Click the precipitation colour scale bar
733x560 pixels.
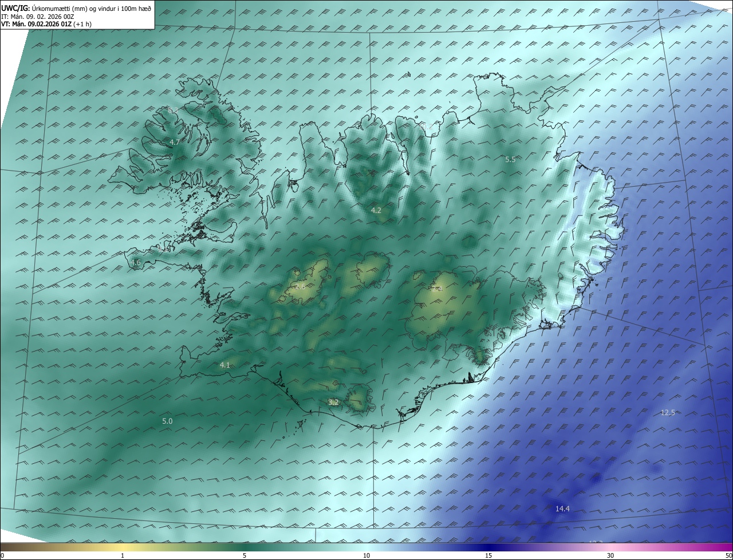point(366,547)
